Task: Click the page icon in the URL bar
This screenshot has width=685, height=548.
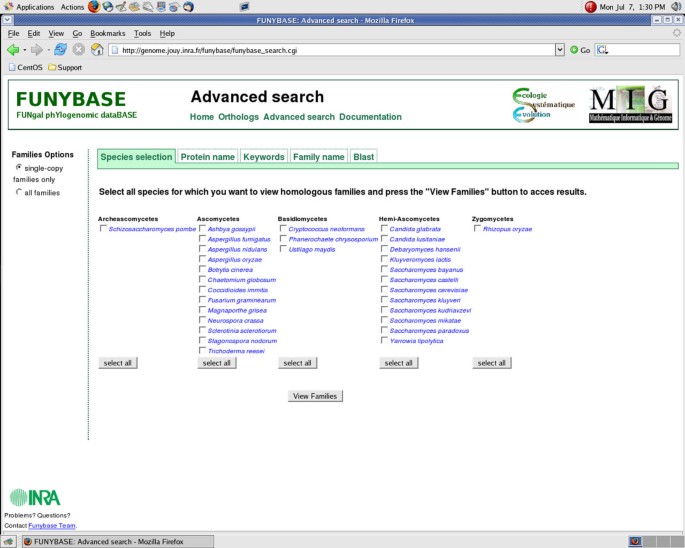Action: [114, 50]
